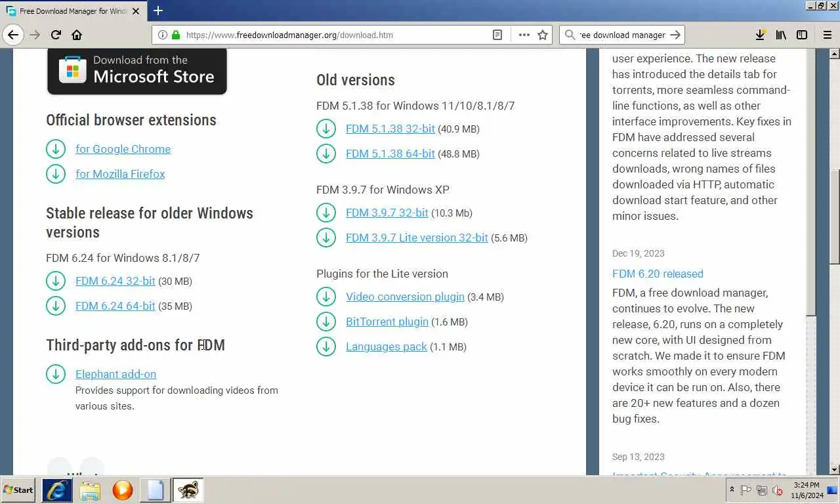Image resolution: width=840 pixels, height=504 pixels.
Task: Click the search box with 'download manager'
Action: (621, 35)
